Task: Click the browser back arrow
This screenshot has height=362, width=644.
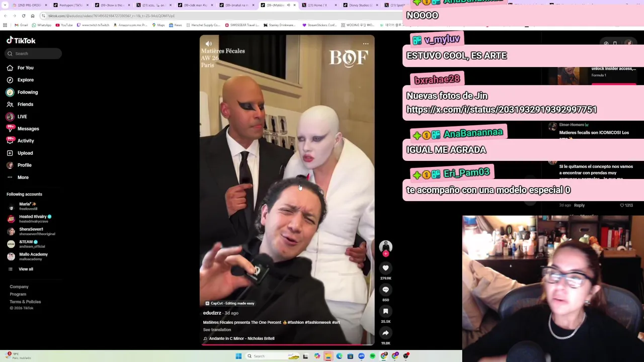Action: 6,16
